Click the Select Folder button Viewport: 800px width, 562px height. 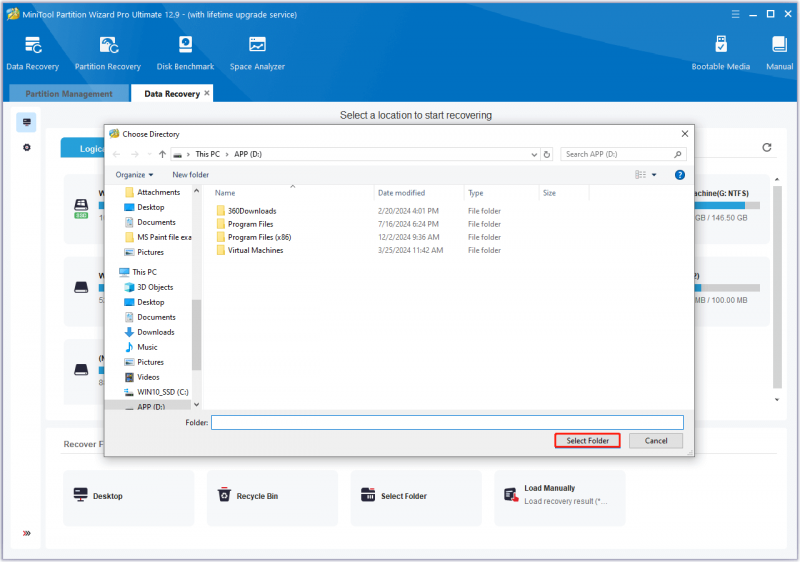click(587, 441)
